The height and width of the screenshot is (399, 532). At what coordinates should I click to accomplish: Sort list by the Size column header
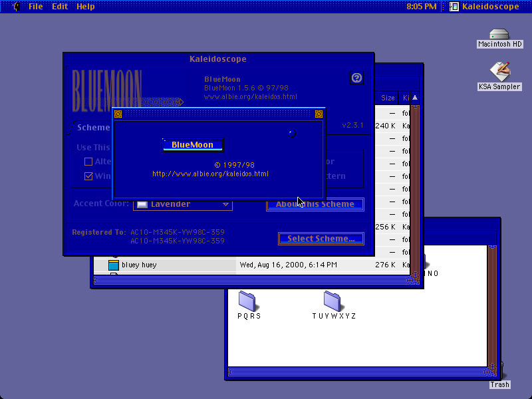[388, 98]
